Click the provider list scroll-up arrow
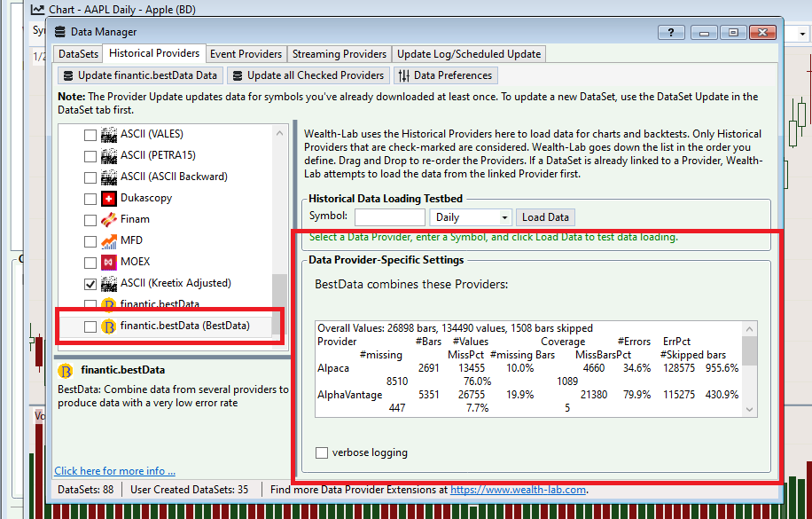This screenshot has width=812, height=519. click(279, 133)
